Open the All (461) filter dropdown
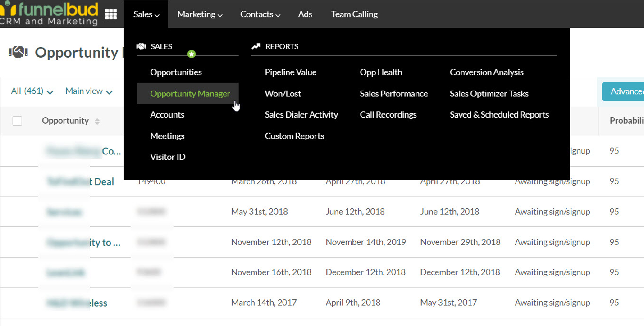644x326 pixels. pos(32,91)
